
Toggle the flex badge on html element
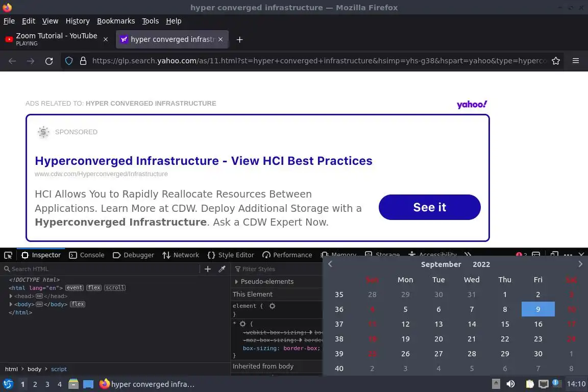(x=94, y=288)
